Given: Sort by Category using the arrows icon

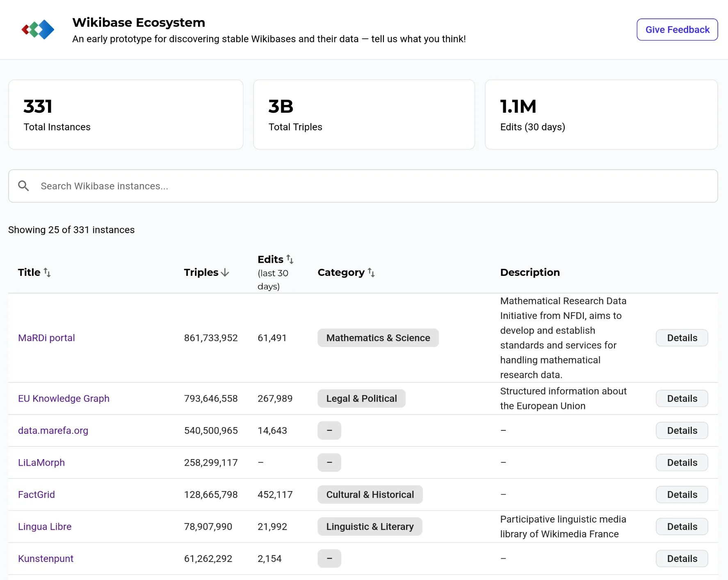Looking at the screenshot, I should [371, 273].
